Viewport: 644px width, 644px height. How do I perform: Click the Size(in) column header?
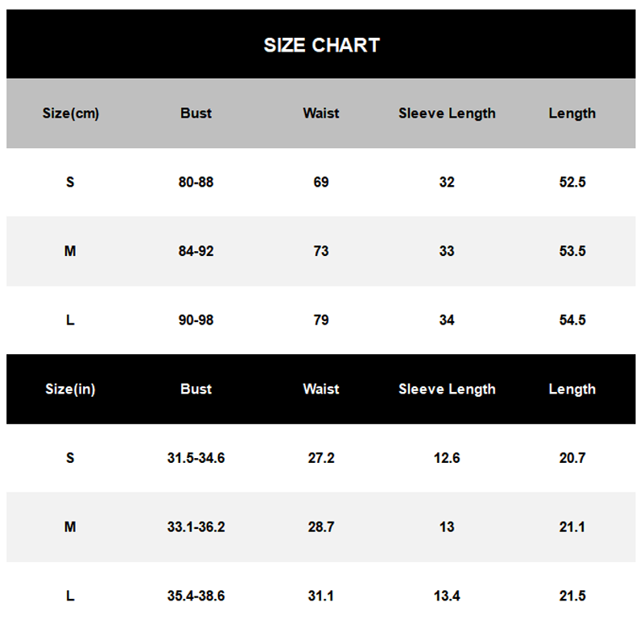(70, 390)
